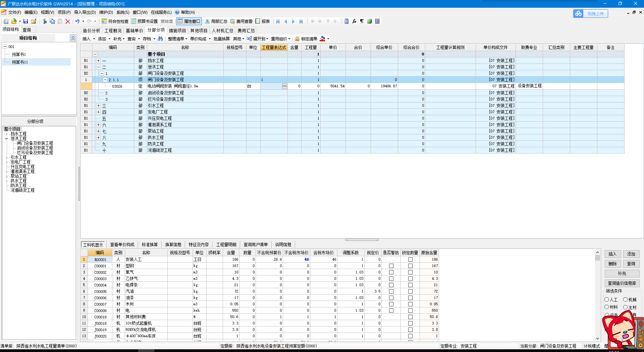
Task: Open the 插入 dropdown in the list toolbar
Action: coord(89,39)
